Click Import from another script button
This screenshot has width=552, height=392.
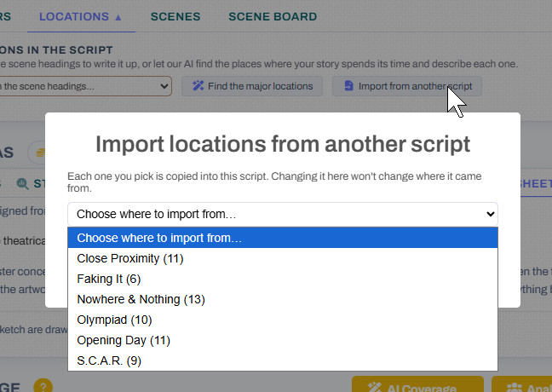pos(407,86)
